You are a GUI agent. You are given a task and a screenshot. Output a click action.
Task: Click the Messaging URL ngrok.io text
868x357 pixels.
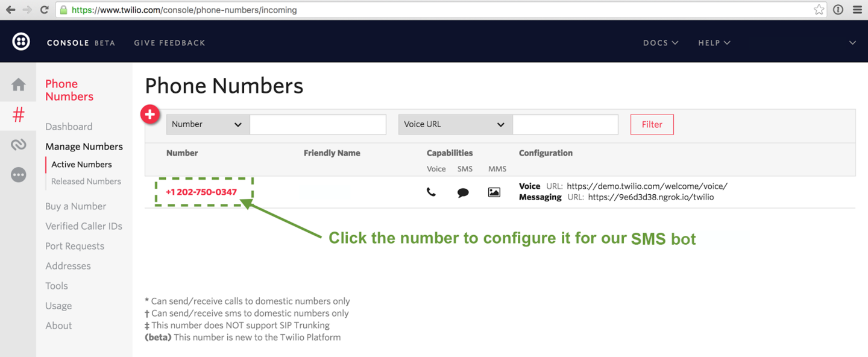point(651,197)
